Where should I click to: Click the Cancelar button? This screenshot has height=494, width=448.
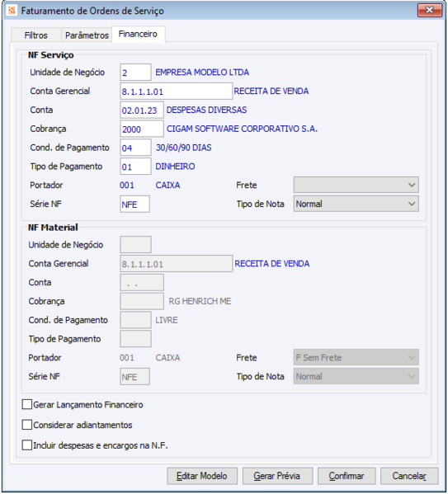click(x=409, y=476)
